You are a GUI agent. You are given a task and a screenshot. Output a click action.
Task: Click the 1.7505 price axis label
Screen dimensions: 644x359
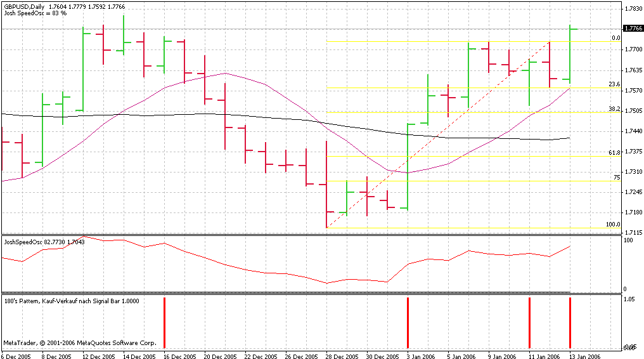coord(633,110)
